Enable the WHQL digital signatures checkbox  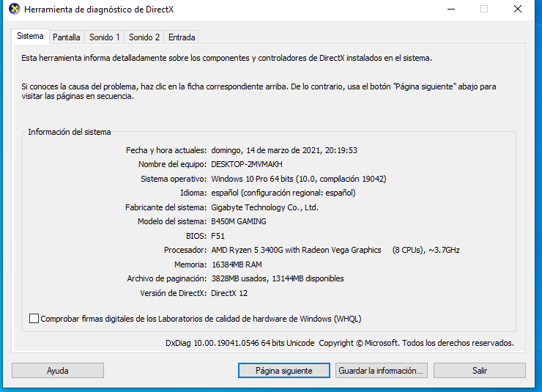(34, 319)
